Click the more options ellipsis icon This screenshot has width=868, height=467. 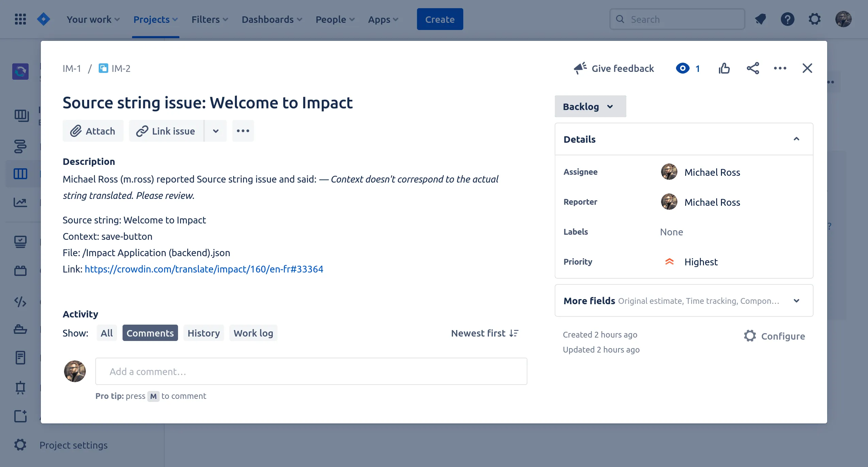point(779,68)
